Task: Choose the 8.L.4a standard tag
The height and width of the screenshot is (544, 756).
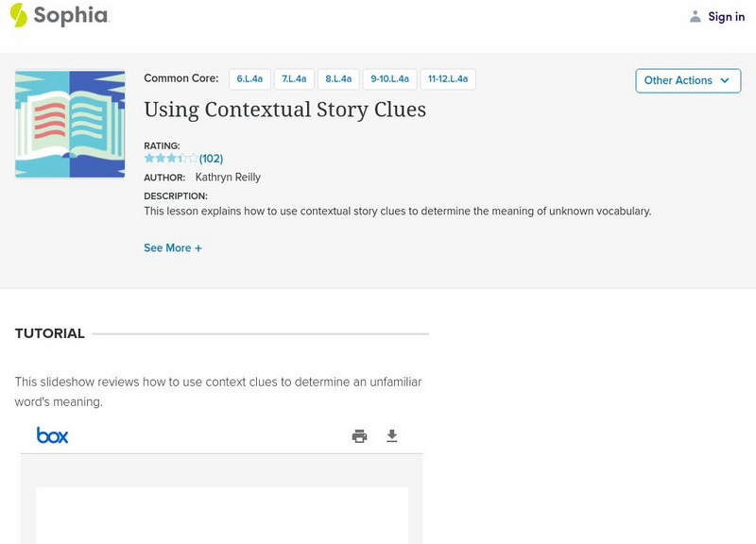Action: [x=338, y=79]
